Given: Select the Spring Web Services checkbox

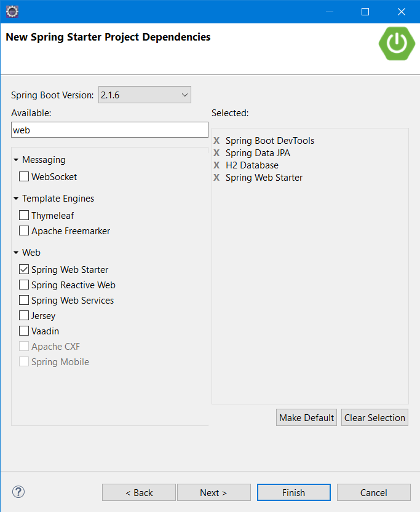Looking at the screenshot, I should pyautogui.click(x=24, y=300).
